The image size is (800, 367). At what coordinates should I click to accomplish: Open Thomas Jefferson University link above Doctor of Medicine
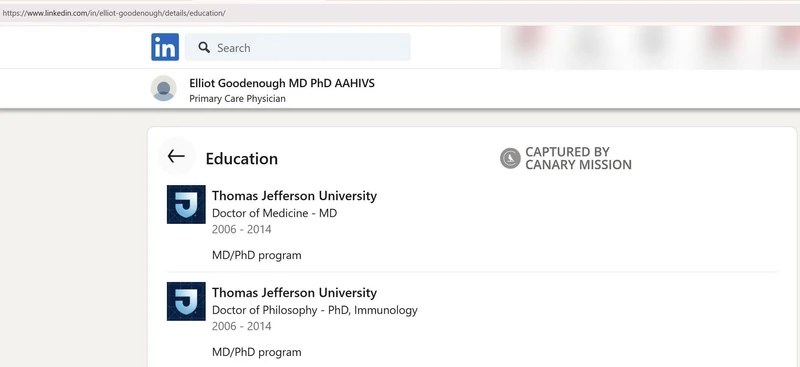[x=294, y=195]
